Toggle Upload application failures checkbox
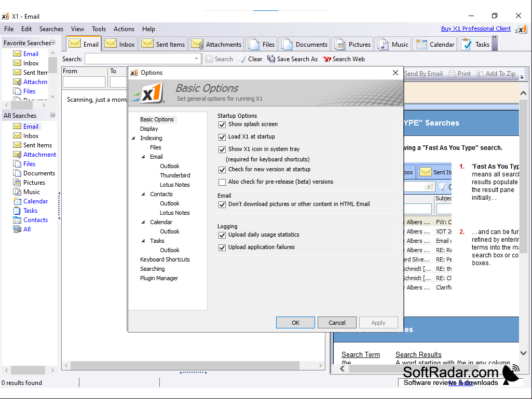Screen dimensions: 532x399 [222, 247]
